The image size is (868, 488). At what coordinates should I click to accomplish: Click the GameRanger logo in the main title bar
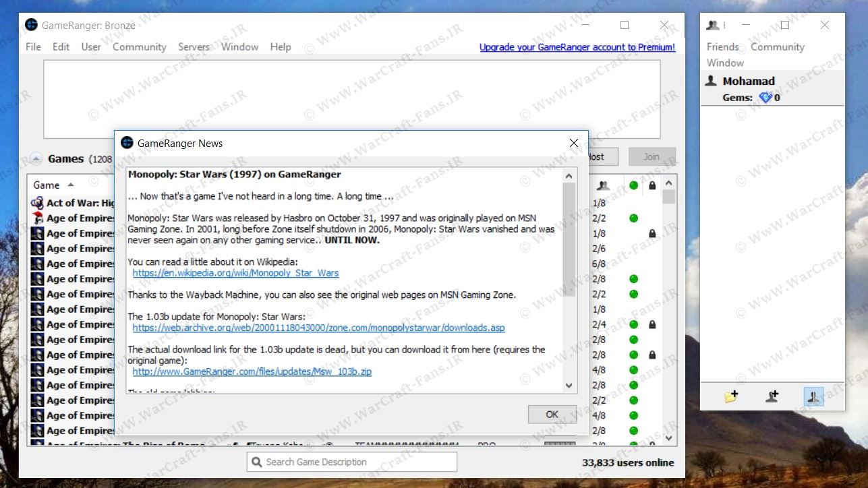31,25
